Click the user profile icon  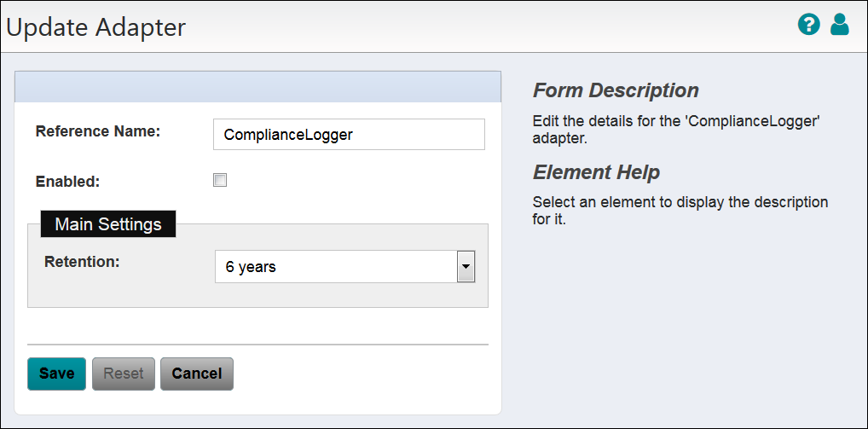tap(840, 25)
